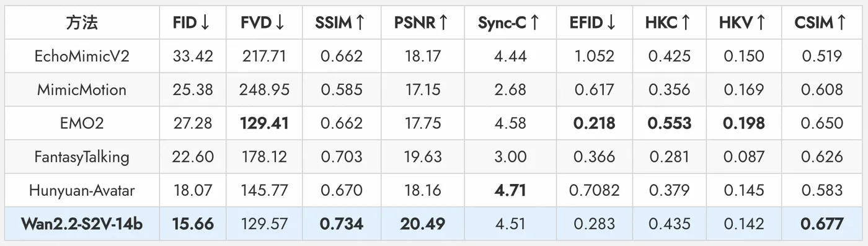Select the PSNR column header

(420, 23)
